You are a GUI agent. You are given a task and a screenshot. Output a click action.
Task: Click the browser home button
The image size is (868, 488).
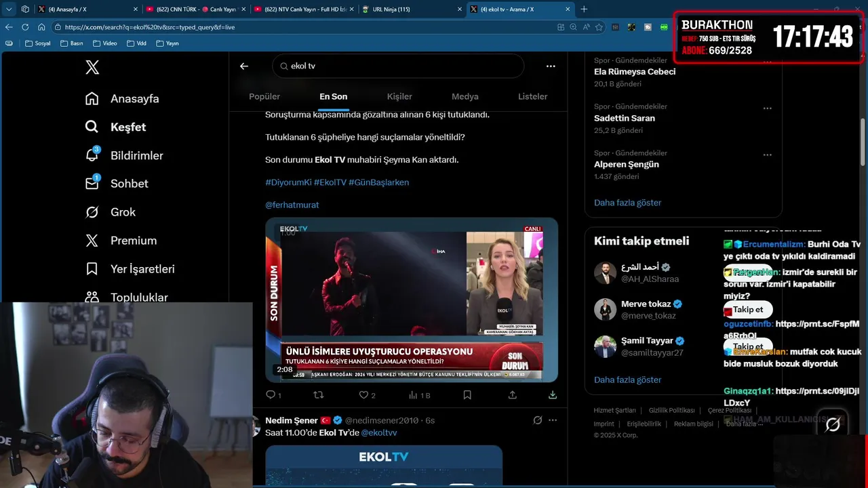point(41,27)
